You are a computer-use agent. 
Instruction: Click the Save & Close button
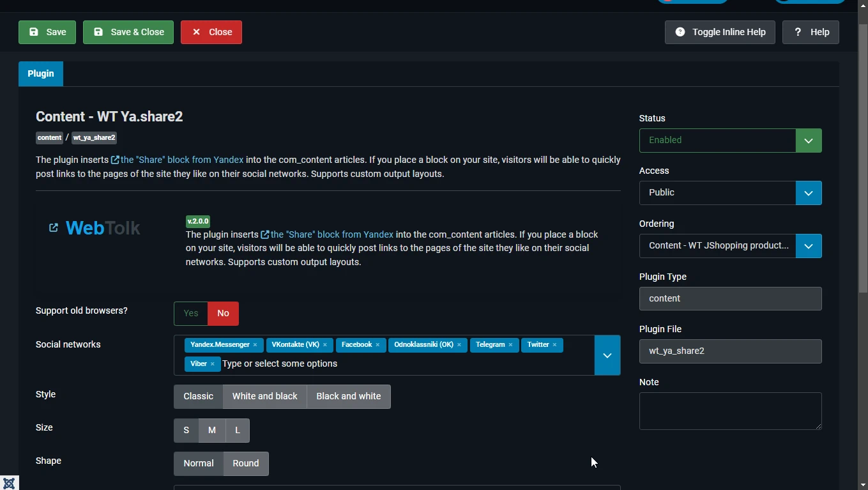click(128, 32)
